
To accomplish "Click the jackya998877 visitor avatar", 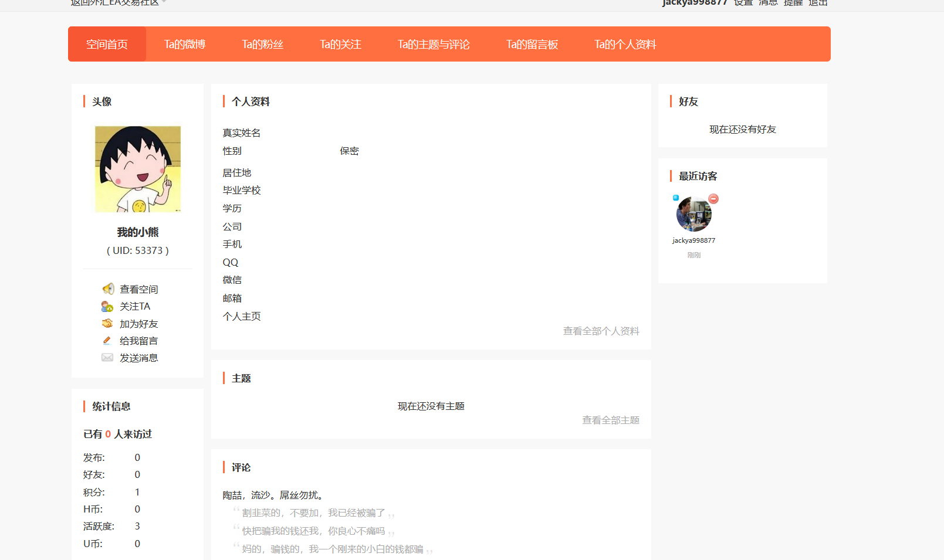I will (x=694, y=214).
